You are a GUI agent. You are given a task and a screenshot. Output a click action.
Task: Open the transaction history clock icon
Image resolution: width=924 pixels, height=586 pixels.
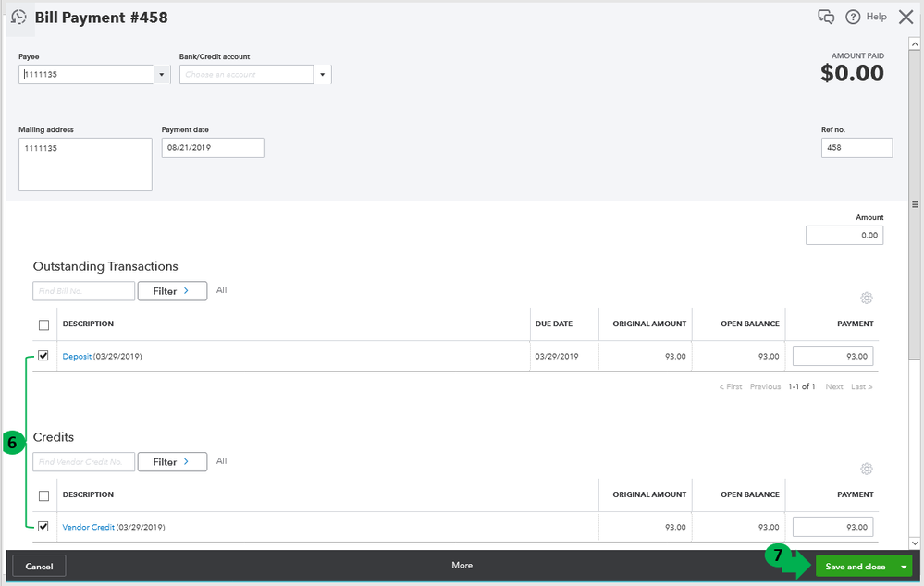[x=18, y=17]
